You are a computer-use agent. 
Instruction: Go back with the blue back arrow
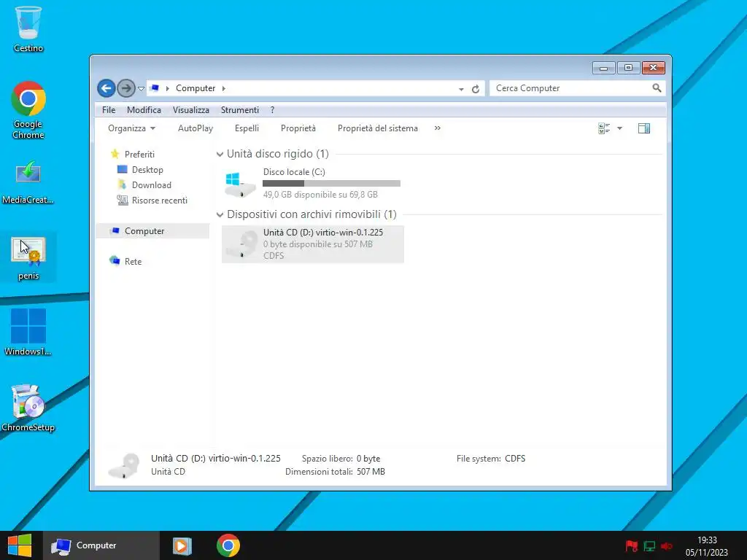[x=107, y=88]
